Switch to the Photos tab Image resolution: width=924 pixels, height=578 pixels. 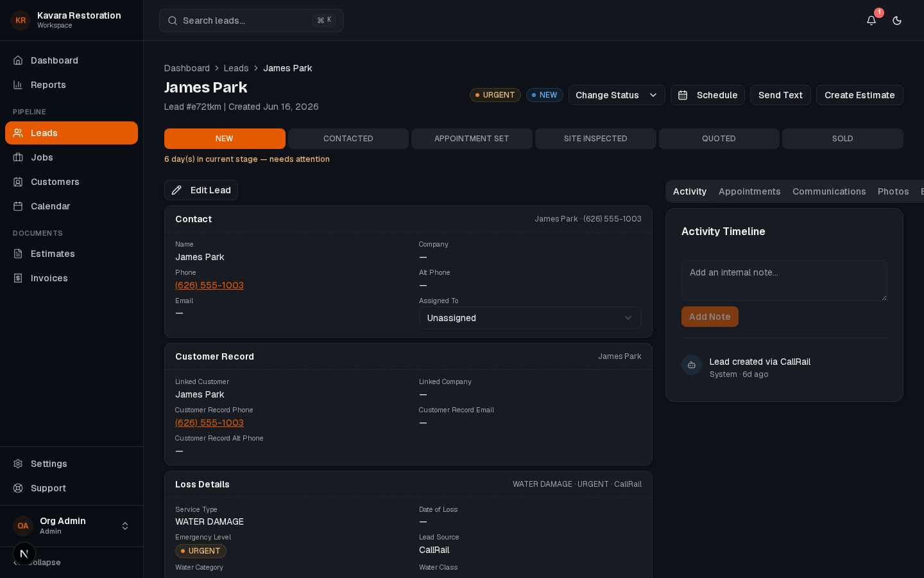coord(893,191)
